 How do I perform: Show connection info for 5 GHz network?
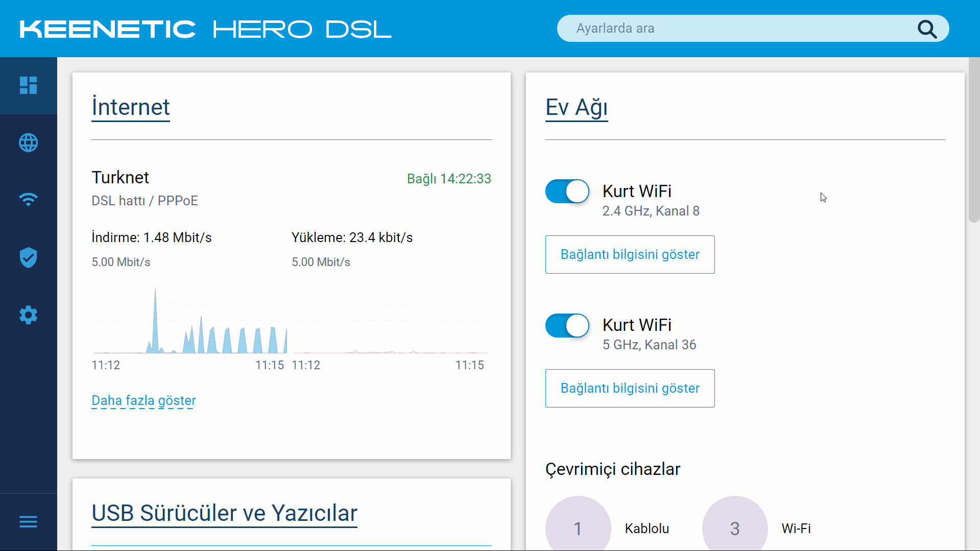click(630, 388)
